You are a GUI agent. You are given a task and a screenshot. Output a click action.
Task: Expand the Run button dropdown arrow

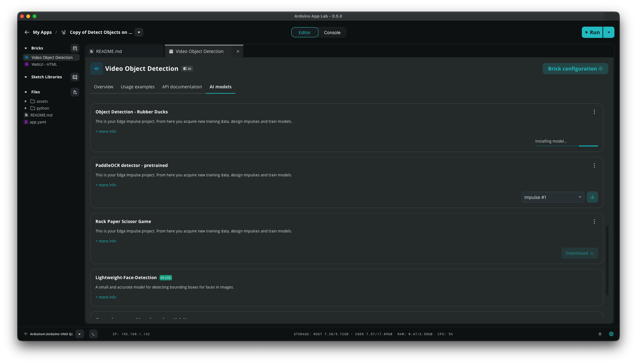point(608,32)
